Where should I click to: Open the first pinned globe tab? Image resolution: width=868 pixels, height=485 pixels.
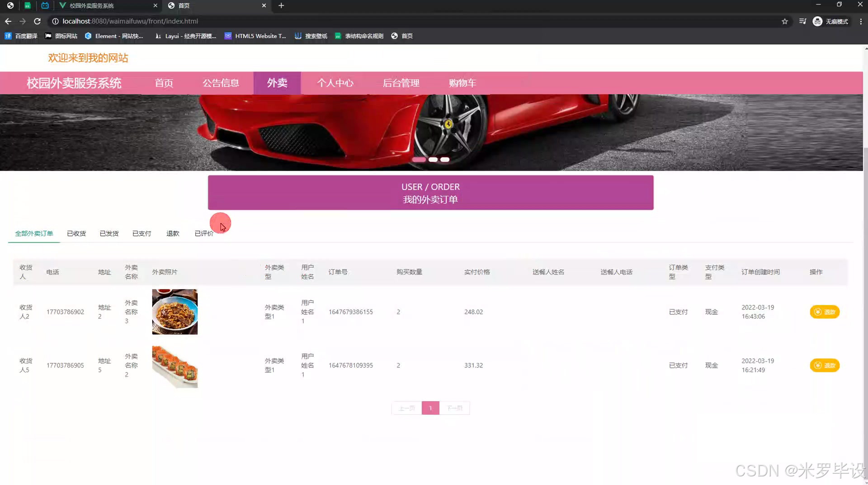click(10, 5)
